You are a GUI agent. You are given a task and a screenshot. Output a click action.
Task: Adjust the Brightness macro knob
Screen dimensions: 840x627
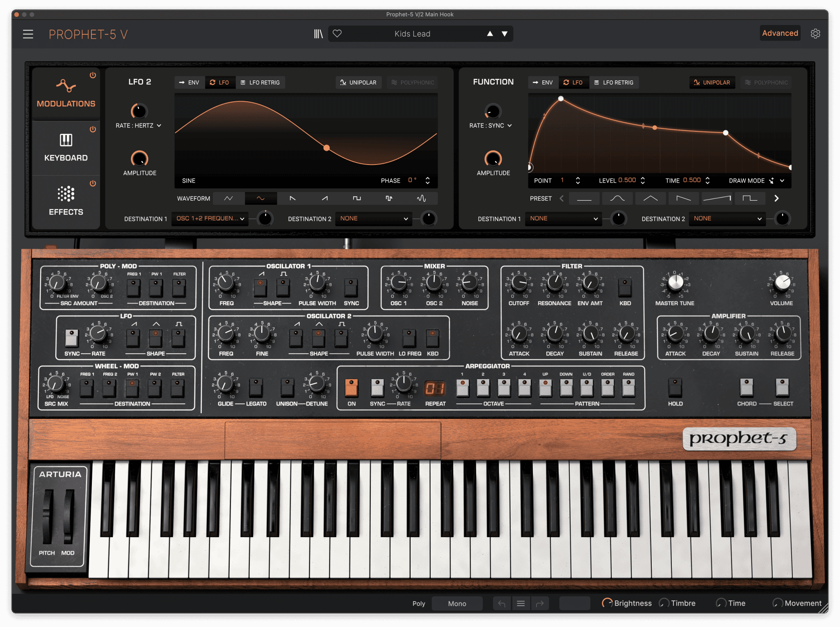pyautogui.click(x=608, y=603)
